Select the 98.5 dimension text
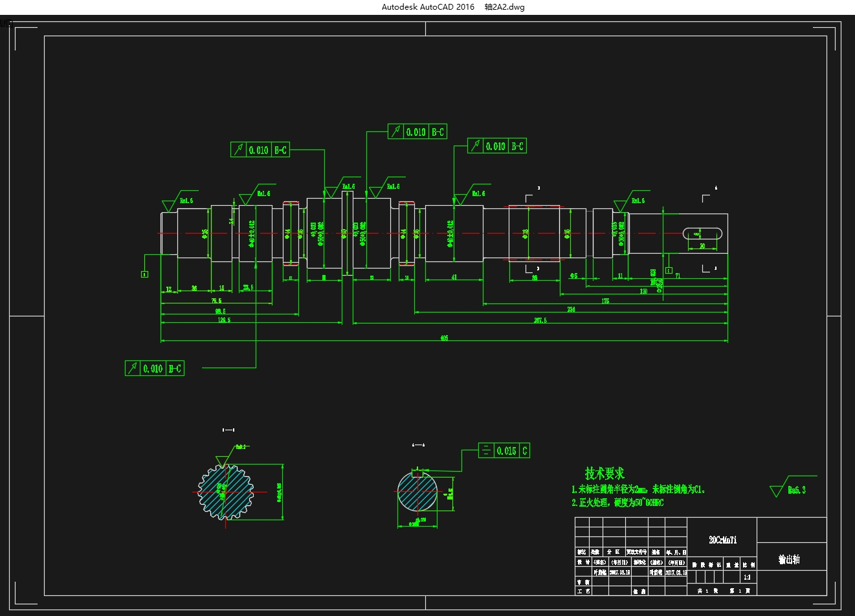 [x=220, y=311]
